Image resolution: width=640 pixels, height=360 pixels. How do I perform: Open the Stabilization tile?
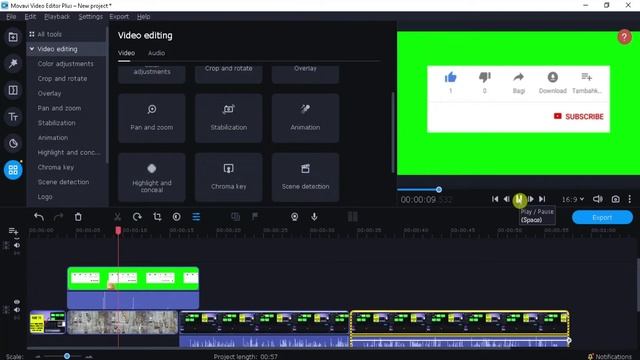pos(229,118)
